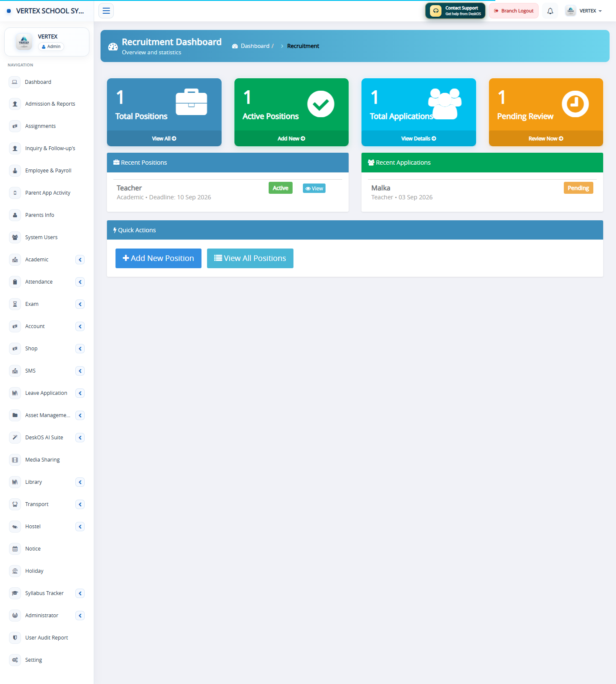Click the Media Sharing film icon

[x=15, y=460]
